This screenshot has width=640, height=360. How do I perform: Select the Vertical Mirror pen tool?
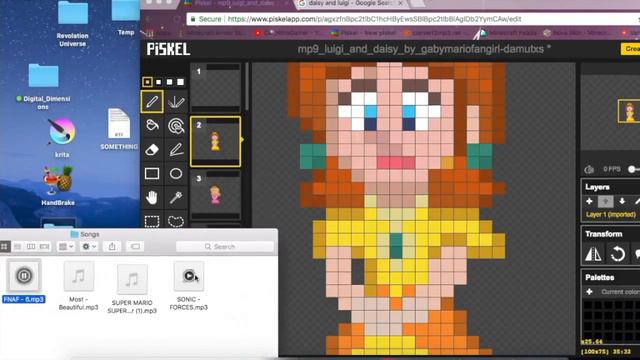[x=176, y=101]
